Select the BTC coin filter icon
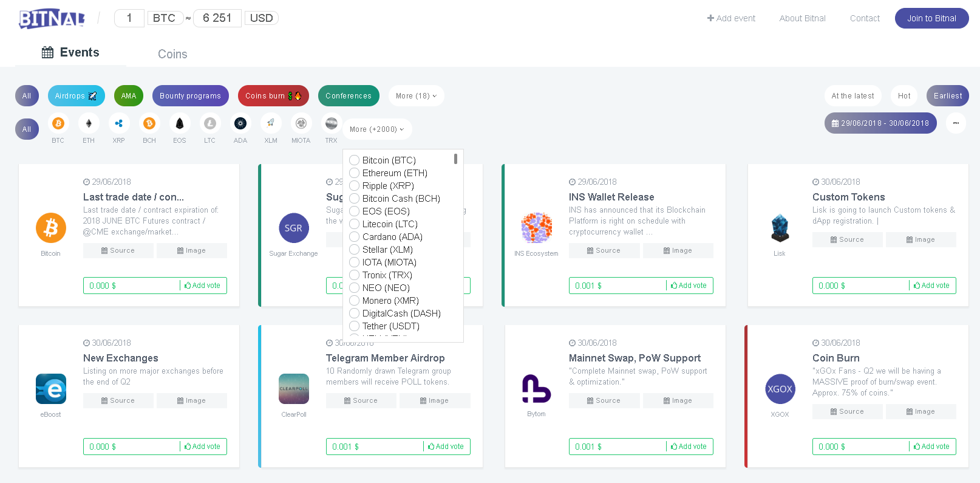Viewport: 980px width, 483px height. coord(58,123)
